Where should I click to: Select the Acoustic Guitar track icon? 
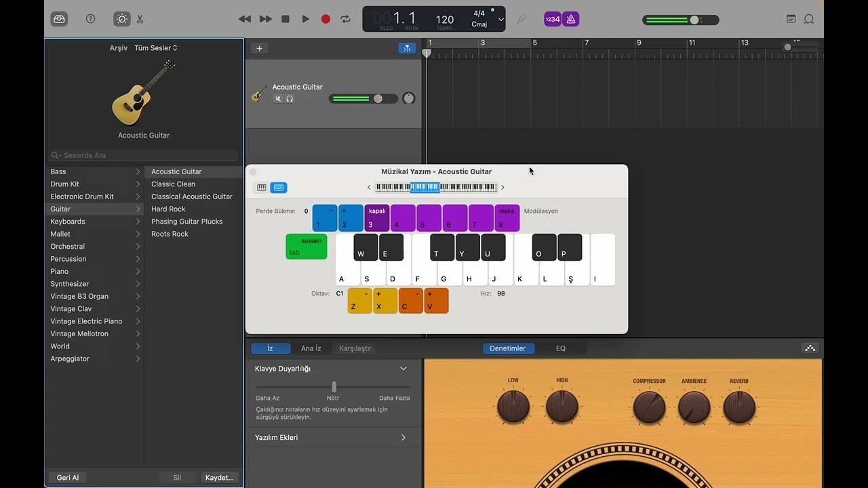pyautogui.click(x=259, y=94)
